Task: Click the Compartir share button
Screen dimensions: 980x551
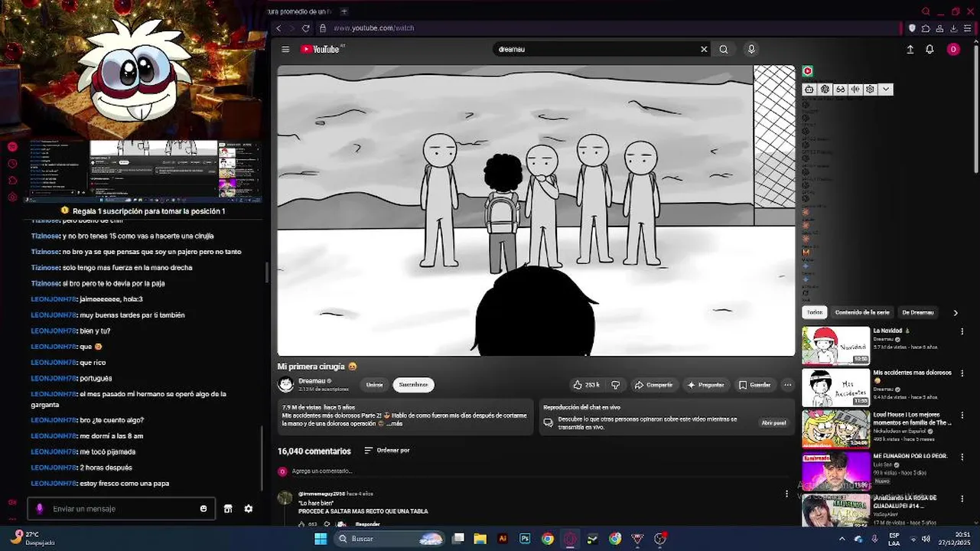Action: click(x=653, y=385)
